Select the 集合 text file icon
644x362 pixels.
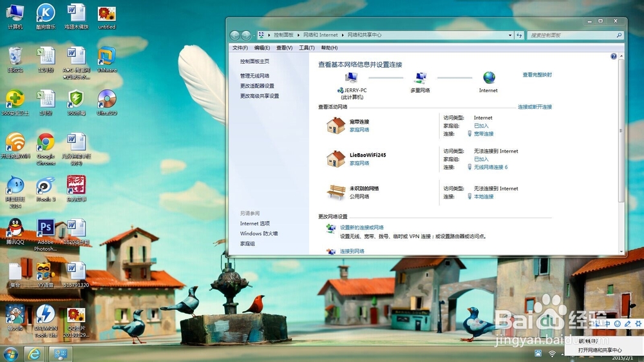tap(15, 275)
